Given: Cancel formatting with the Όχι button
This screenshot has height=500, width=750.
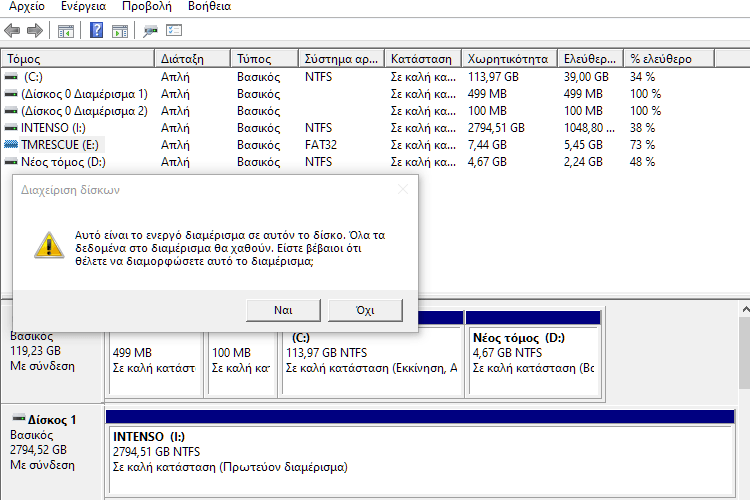Looking at the screenshot, I should [x=365, y=310].
